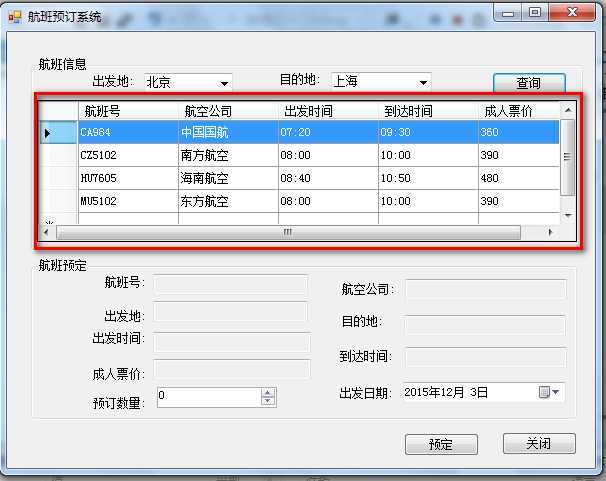The height and width of the screenshot is (481, 606).
Task: Click the 预定 booking button
Action: point(441,444)
